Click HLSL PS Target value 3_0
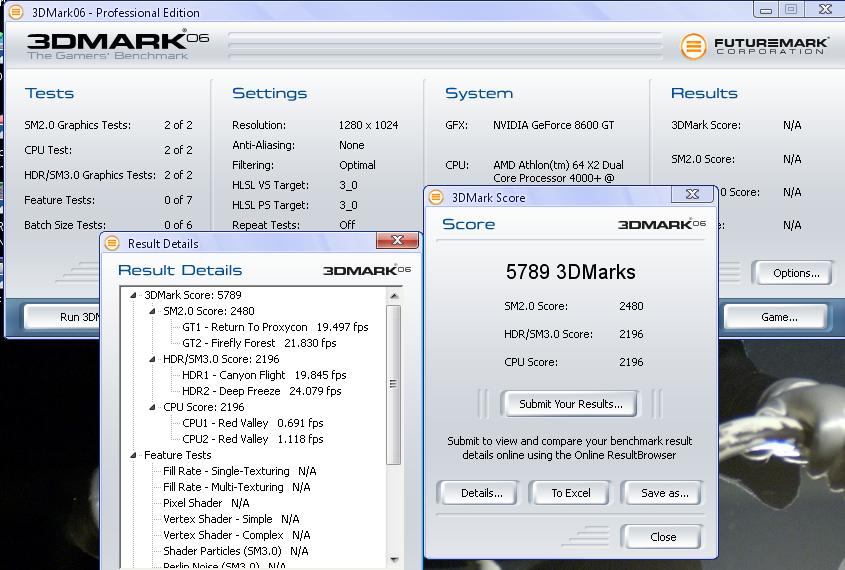Viewport: 845px width, 570px height. coord(348,205)
